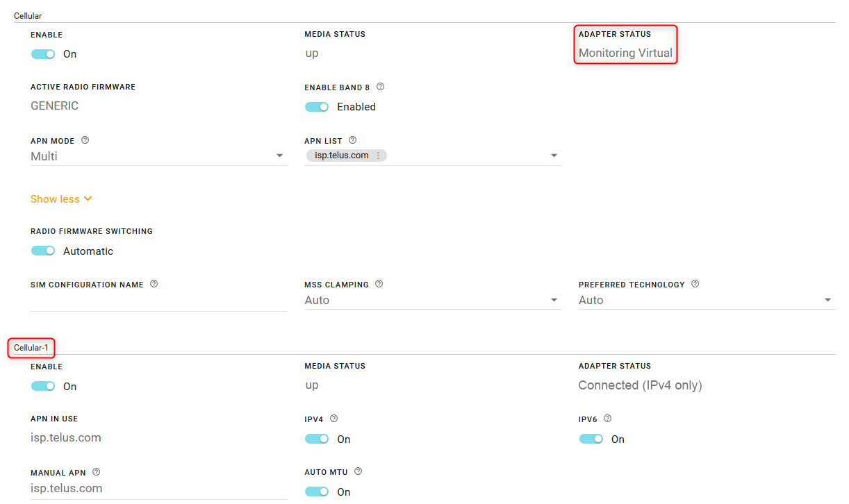The image size is (849, 504).
Task: Click MSS Clamping help icon
Action: pos(379,284)
